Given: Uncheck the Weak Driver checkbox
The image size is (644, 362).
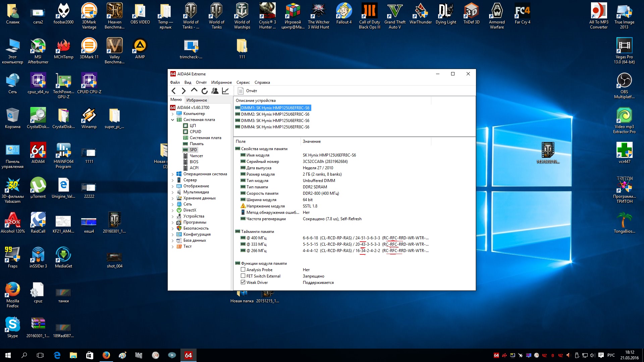Looking at the screenshot, I should (x=243, y=282).
